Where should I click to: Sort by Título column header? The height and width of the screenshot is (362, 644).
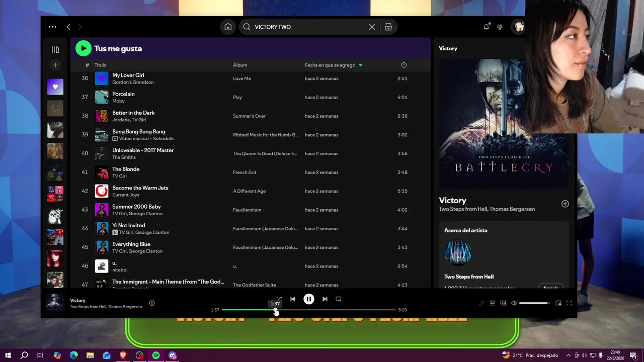[x=101, y=65]
